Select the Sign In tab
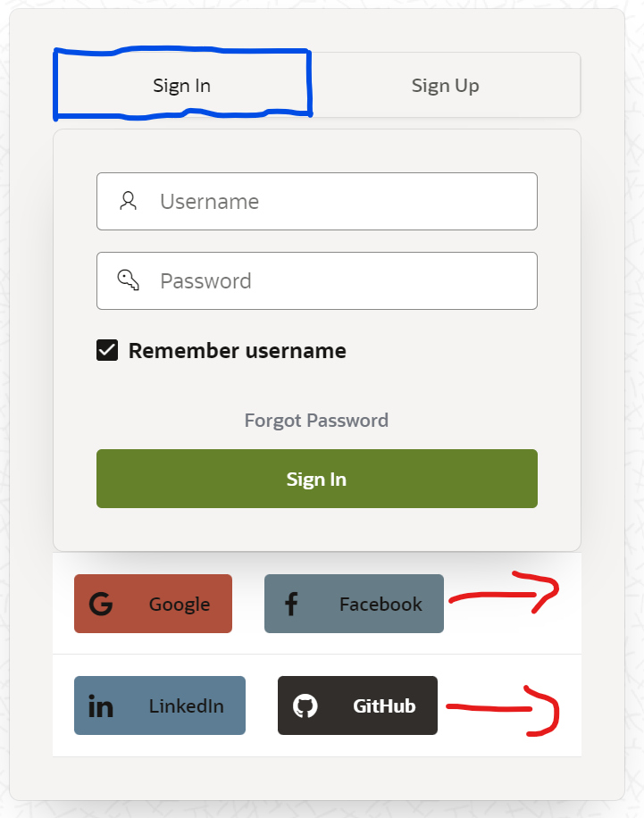This screenshot has width=644, height=818. pyautogui.click(x=181, y=85)
